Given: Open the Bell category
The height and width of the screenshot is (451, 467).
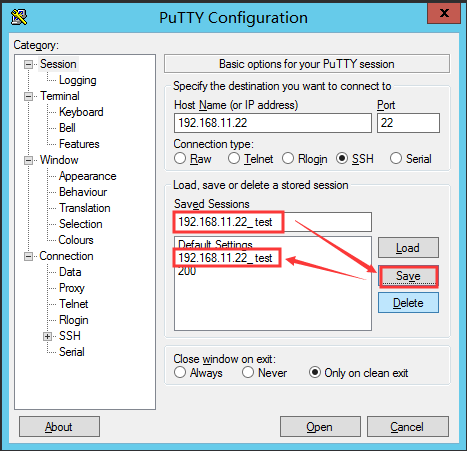Looking at the screenshot, I should (x=67, y=128).
